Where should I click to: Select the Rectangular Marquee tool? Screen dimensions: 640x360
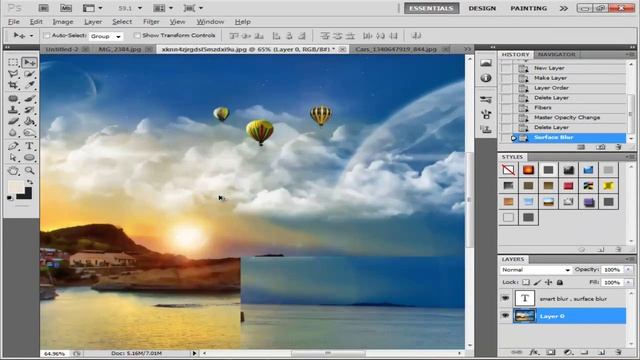(13, 62)
